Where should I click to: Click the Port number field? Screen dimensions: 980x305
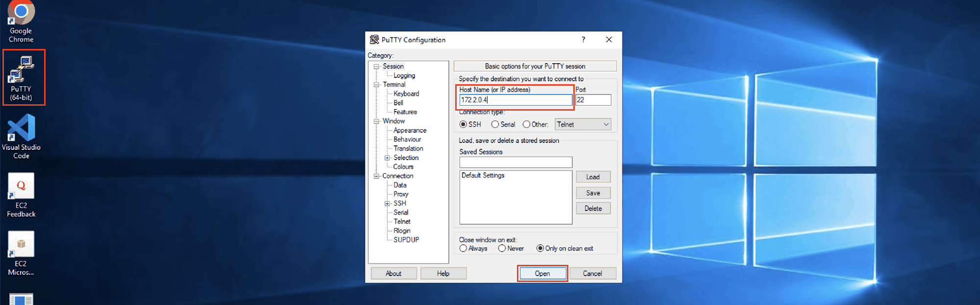tap(593, 100)
